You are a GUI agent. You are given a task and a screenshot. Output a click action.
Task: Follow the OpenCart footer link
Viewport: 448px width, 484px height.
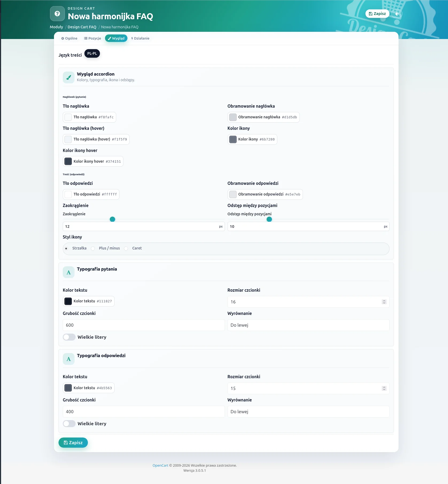coord(160,465)
